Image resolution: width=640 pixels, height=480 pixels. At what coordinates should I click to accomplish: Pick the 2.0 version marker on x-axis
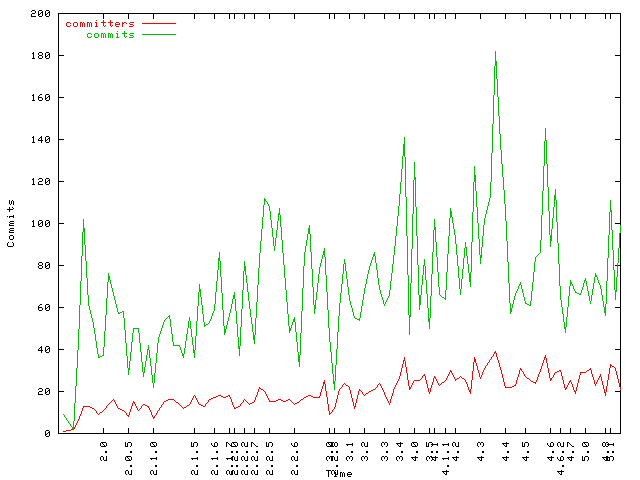(x=104, y=450)
